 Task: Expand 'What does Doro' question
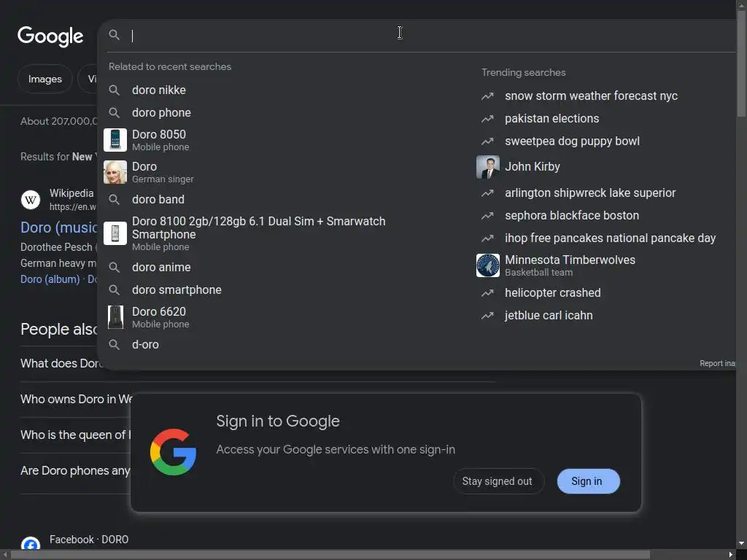click(x=61, y=363)
